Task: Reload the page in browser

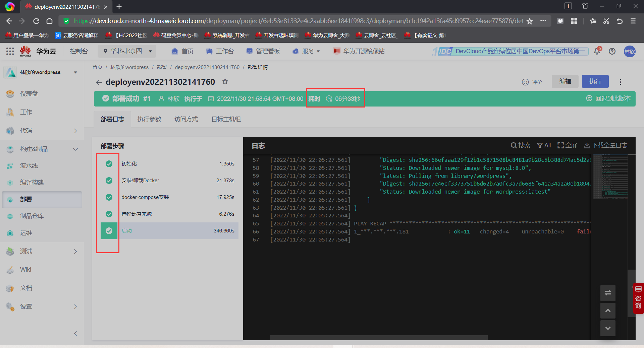Action: [36, 21]
